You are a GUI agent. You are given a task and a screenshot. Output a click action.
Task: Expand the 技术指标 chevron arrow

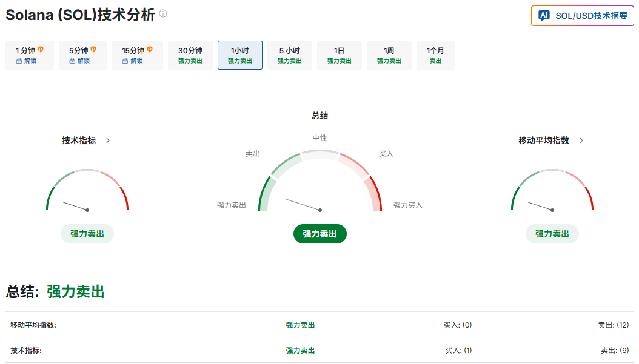108,141
